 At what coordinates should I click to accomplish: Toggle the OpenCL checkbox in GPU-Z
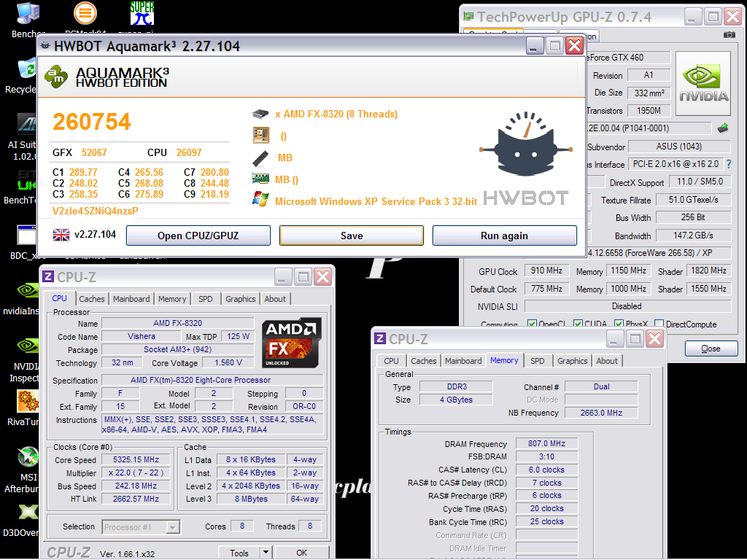pyautogui.click(x=532, y=324)
